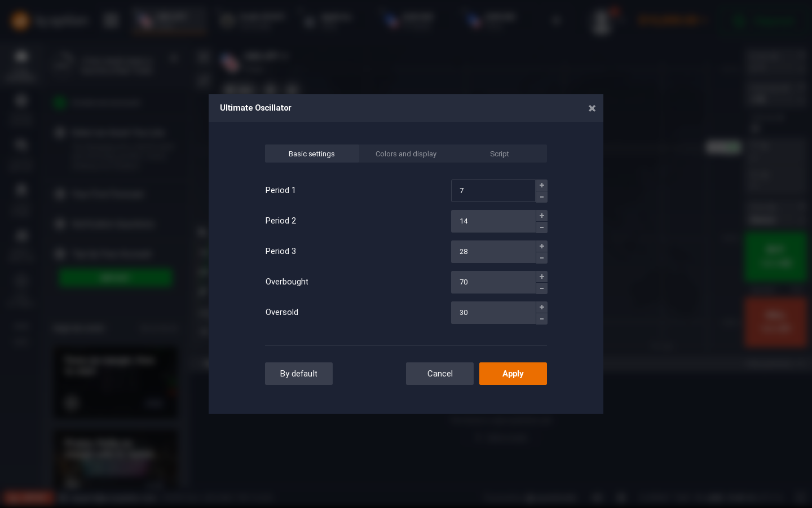812x508 pixels.
Task: Decrease Oversold level with minus button
Action: [x=542, y=319]
